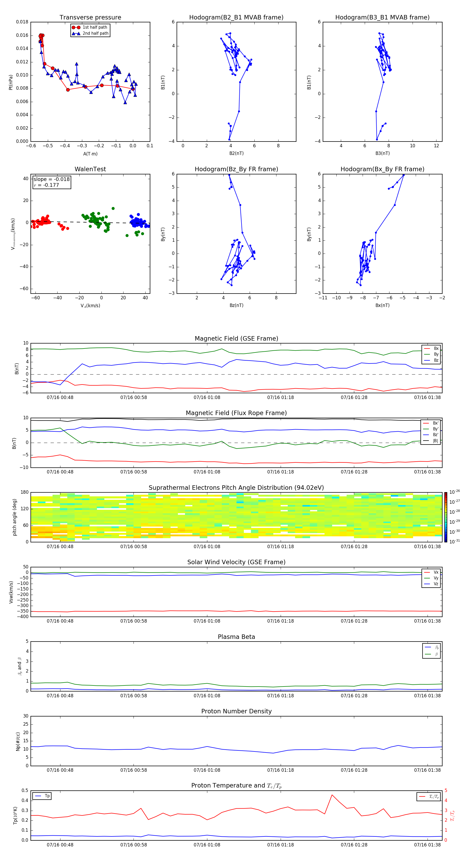Click the 'Pt(nPa)' y-axis label
This screenshot has height=868, width=473.
(x=11, y=82)
